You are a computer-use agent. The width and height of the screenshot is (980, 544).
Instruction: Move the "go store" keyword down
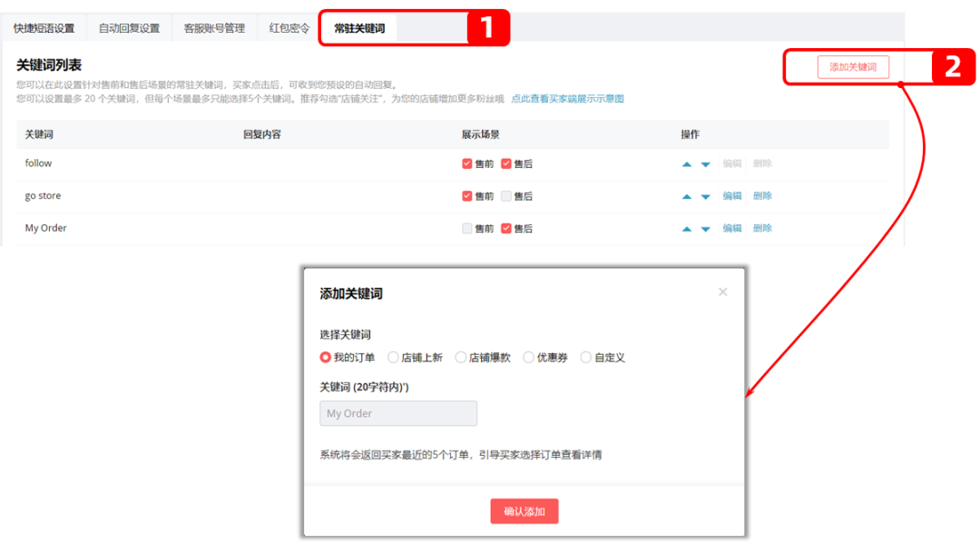pyautogui.click(x=705, y=196)
